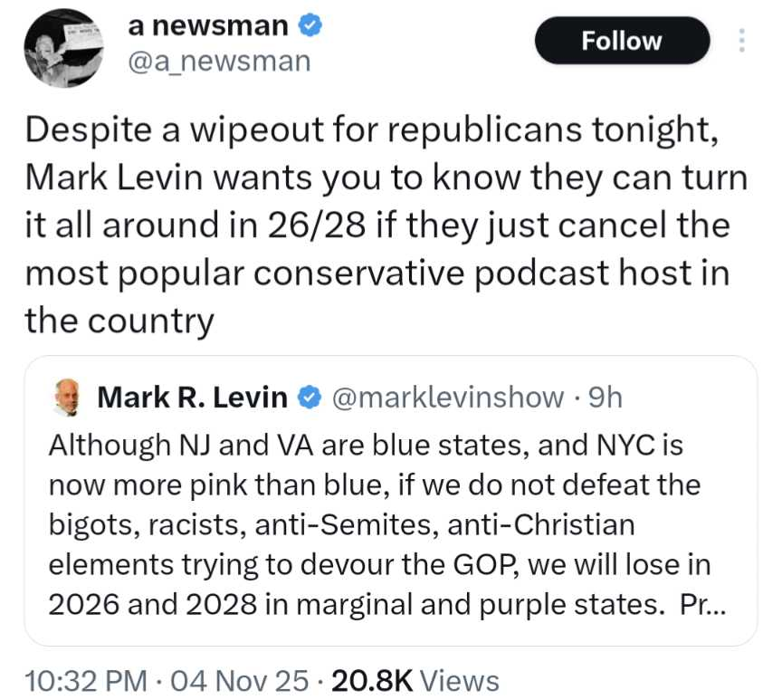Click the "Views" label at the bottom

coord(460,680)
